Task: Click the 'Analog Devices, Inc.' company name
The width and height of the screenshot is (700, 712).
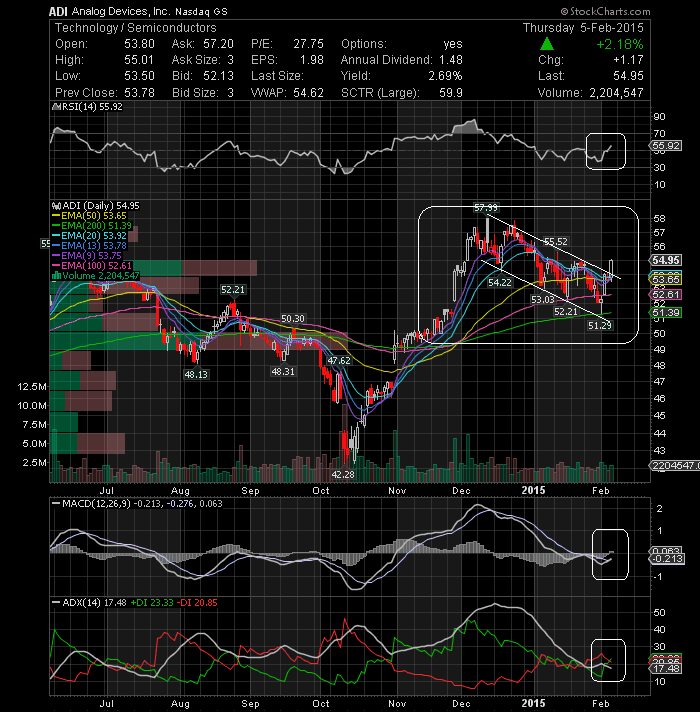Action: 120,11
